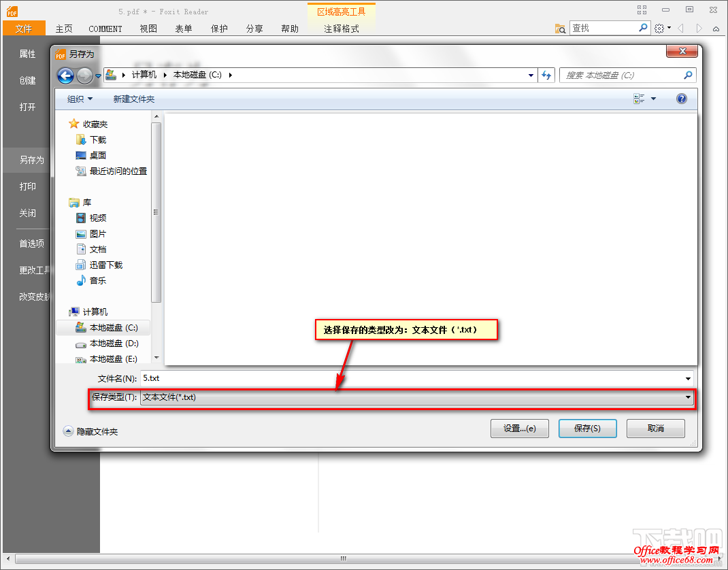Expand the recent locations history dropdown
Viewport: 728px width, 570px height.
pyautogui.click(x=98, y=76)
